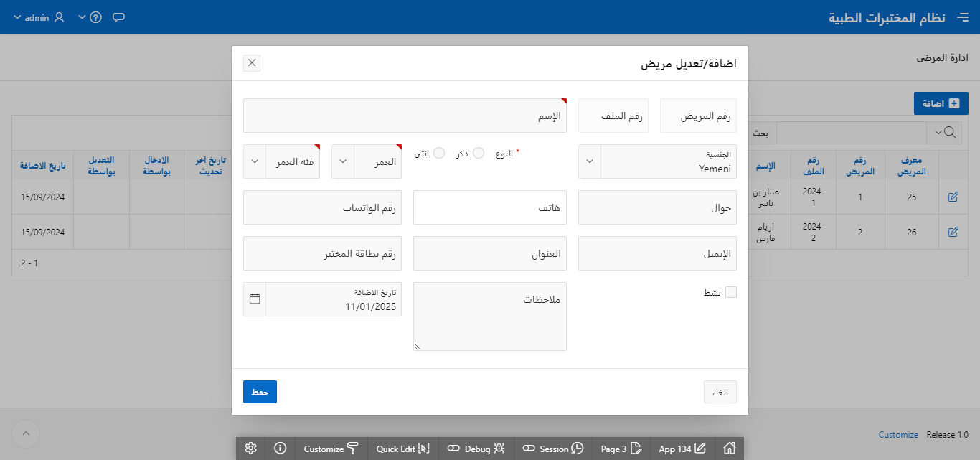Image resolution: width=980 pixels, height=460 pixels.
Task: Sort by الادخال بواسطة column header
Action: 156,165
